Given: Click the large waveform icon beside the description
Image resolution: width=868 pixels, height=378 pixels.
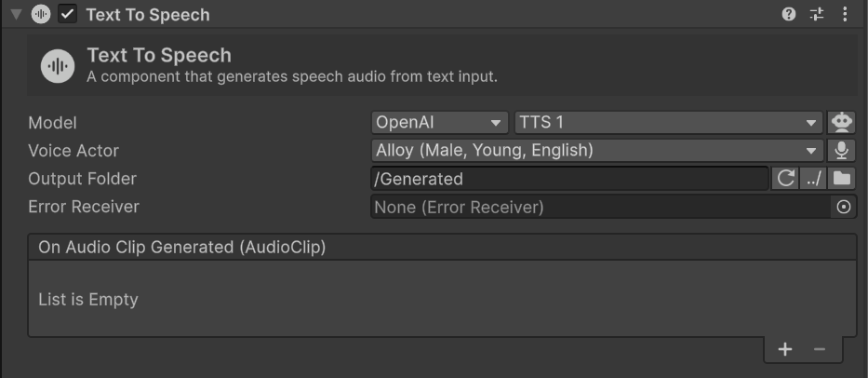Looking at the screenshot, I should pos(58,66).
